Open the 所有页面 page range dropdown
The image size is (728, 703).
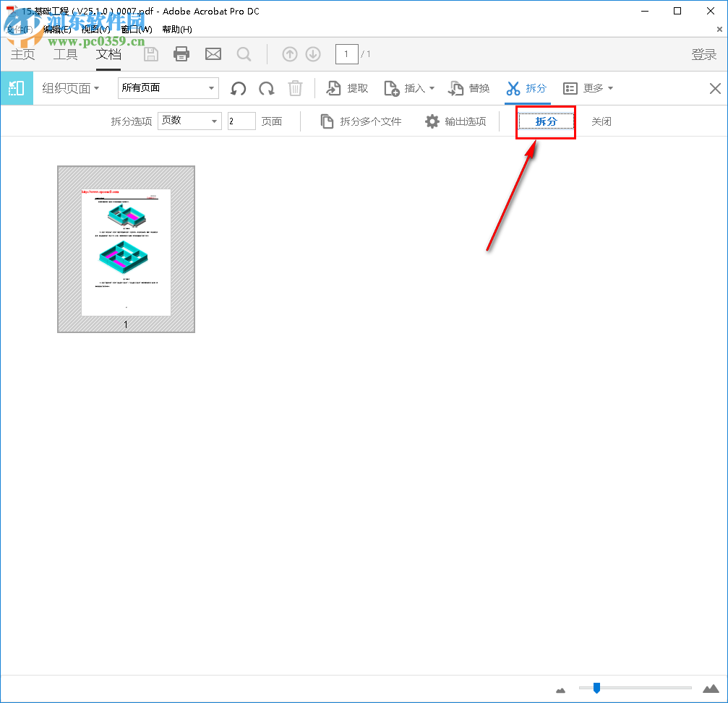168,87
